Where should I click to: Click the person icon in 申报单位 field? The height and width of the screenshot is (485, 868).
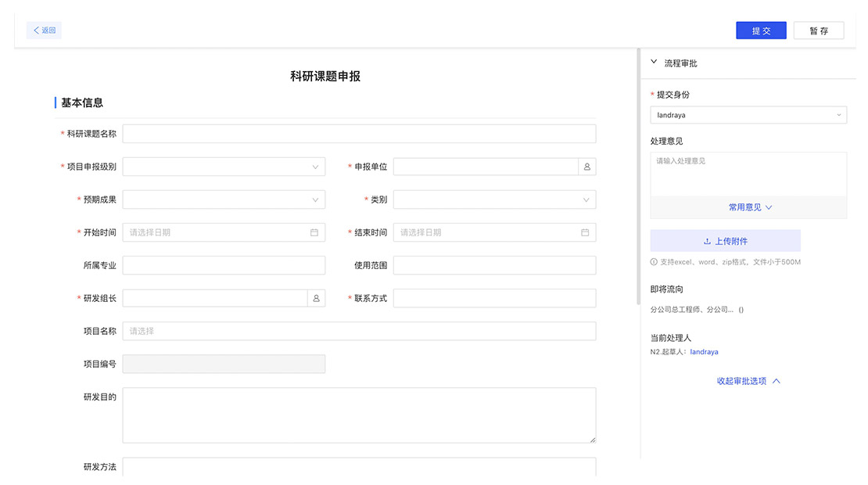click(x=586, y=167)
